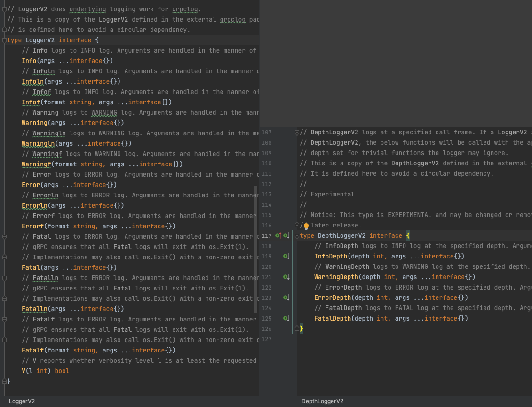Select the DepthLoggerV2 breadcrumb at the bottom

click(322, 401)
